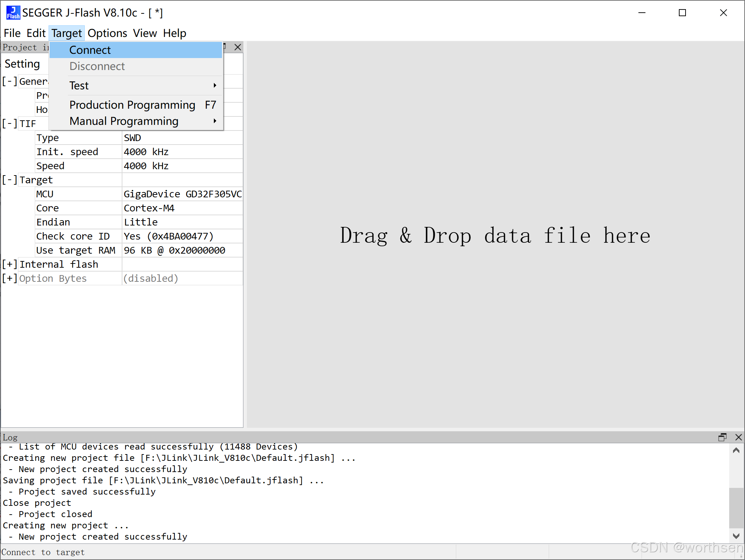This screenshot has width=745, height=560.
Task: Click the J-Flash application icon in title bar
Action: coord(13,13)
